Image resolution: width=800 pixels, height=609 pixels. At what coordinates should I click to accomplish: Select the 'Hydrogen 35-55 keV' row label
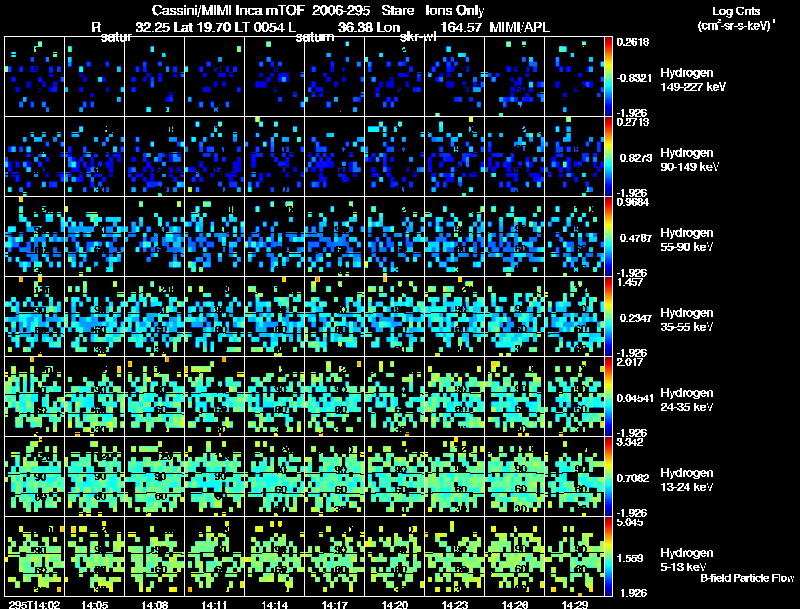(687, 320)
